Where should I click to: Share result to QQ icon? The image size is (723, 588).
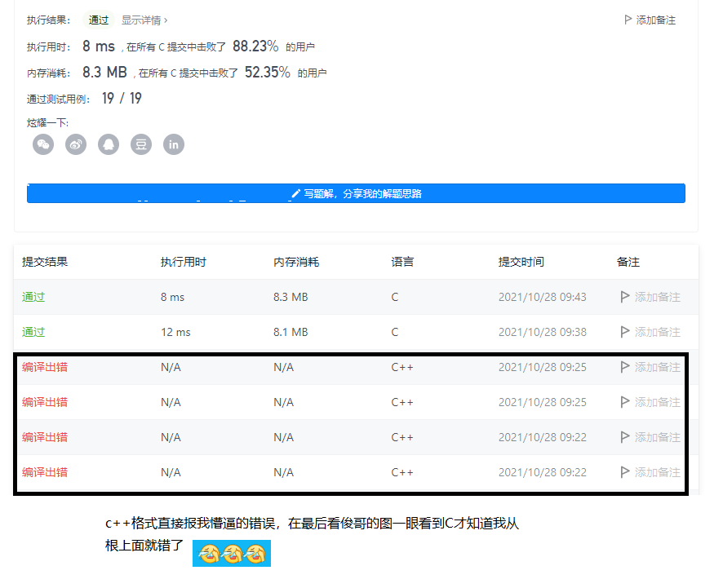[x=109, y=144]
